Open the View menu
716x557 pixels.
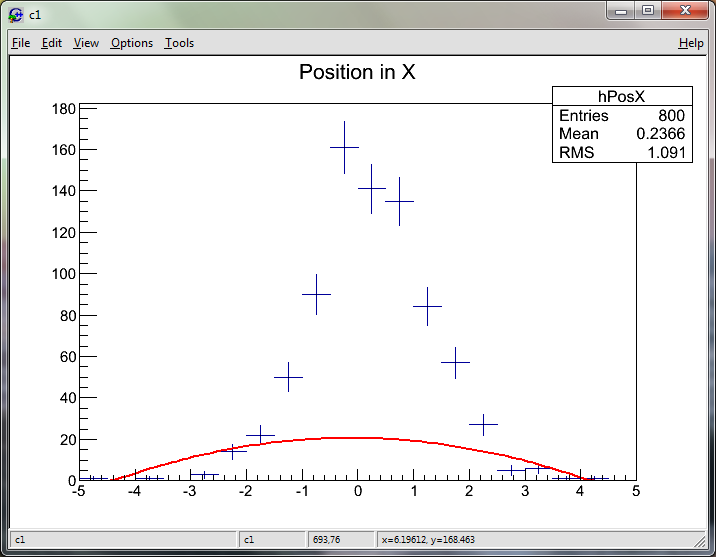click(86, 43)
